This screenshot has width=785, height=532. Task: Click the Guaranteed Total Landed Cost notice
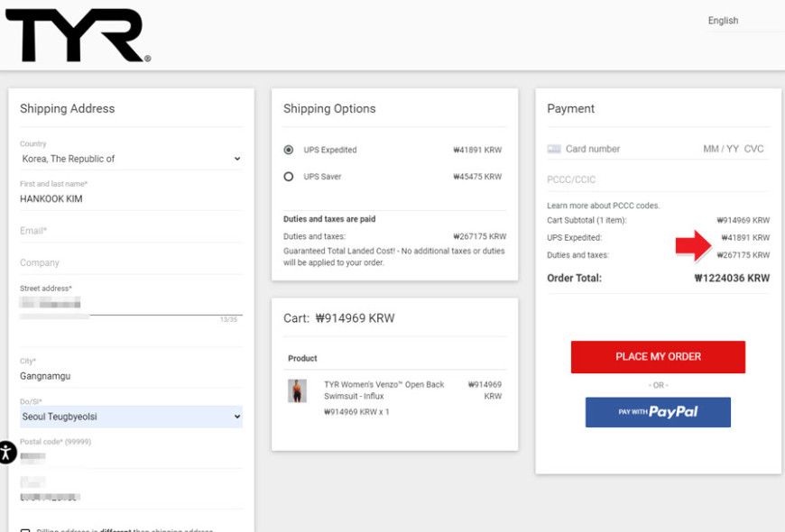coord(394,257)
